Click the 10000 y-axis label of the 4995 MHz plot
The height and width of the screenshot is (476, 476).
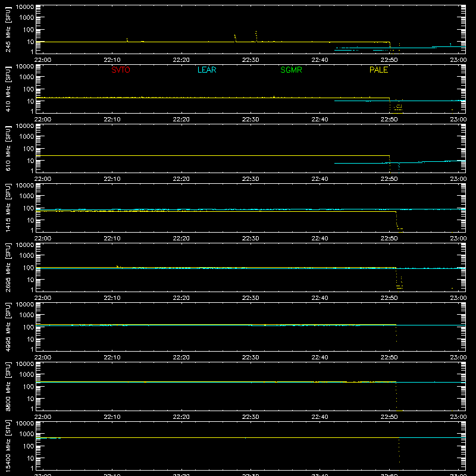point(25,305)
